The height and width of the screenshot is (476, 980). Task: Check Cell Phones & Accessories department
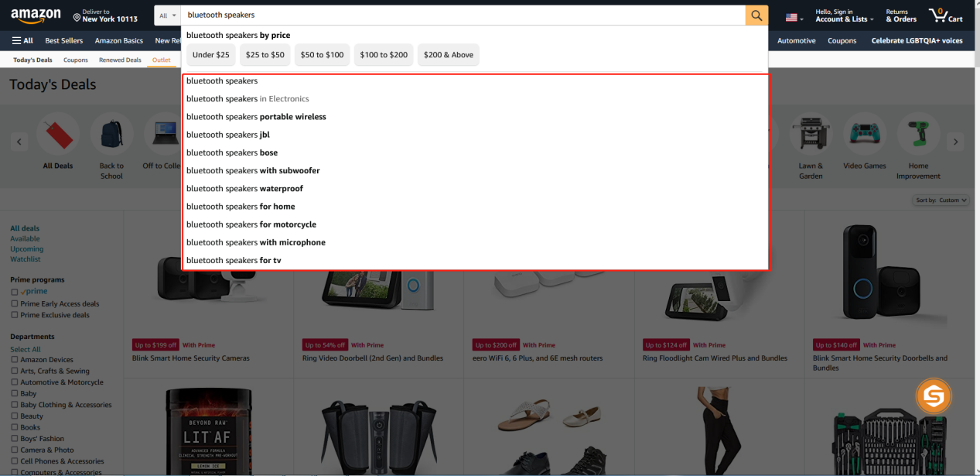click(x=14, y=461)
